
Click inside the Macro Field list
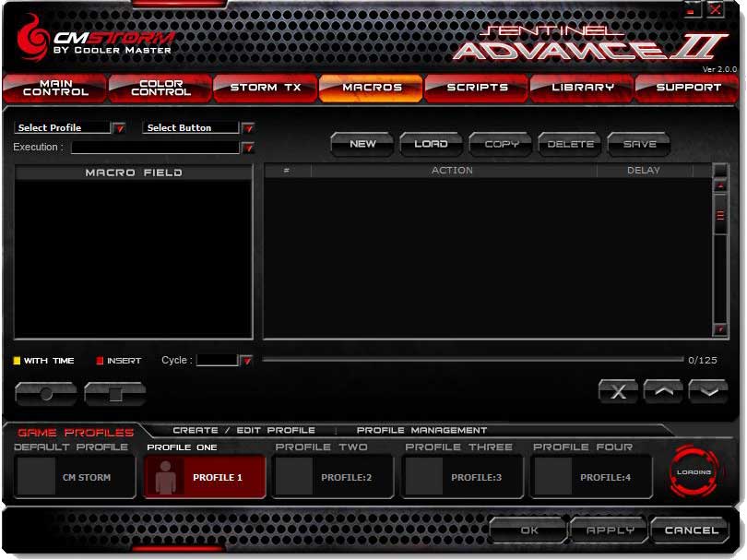134,259
